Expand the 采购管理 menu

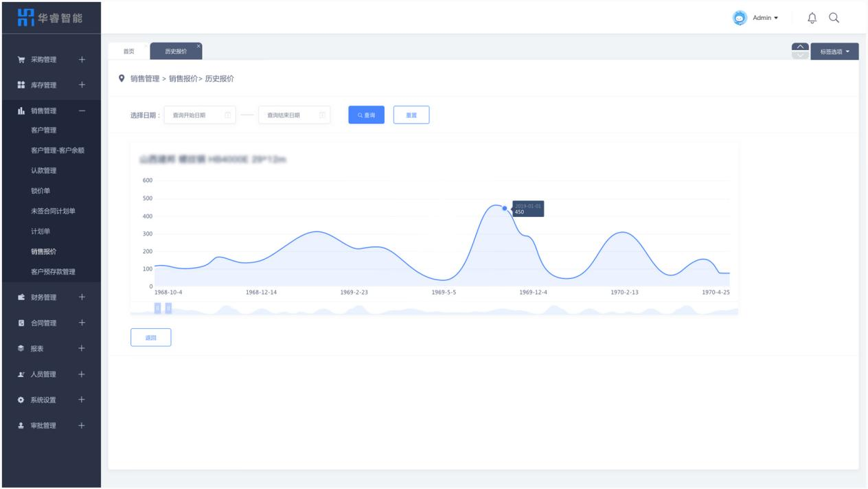point(82,60)
